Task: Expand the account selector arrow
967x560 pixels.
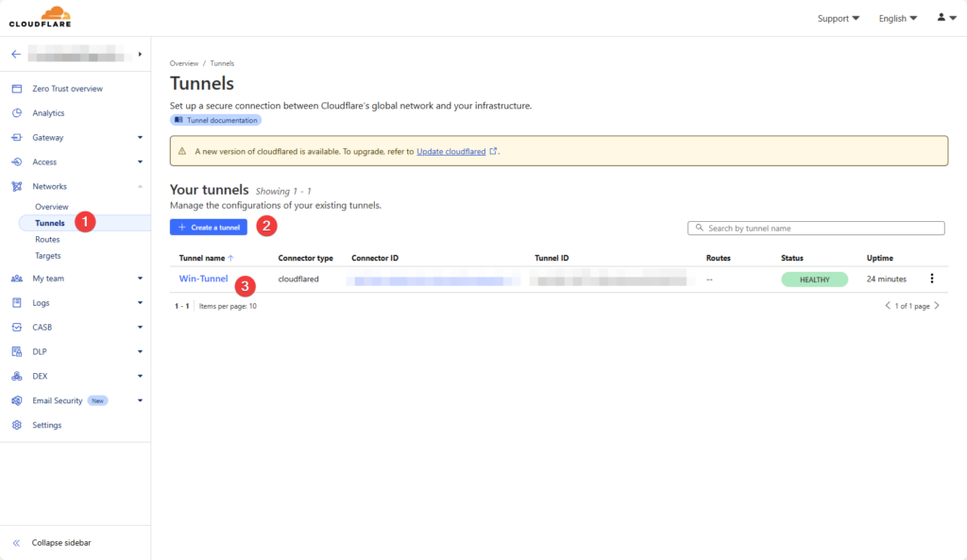Action: click(x=140, y=54)
